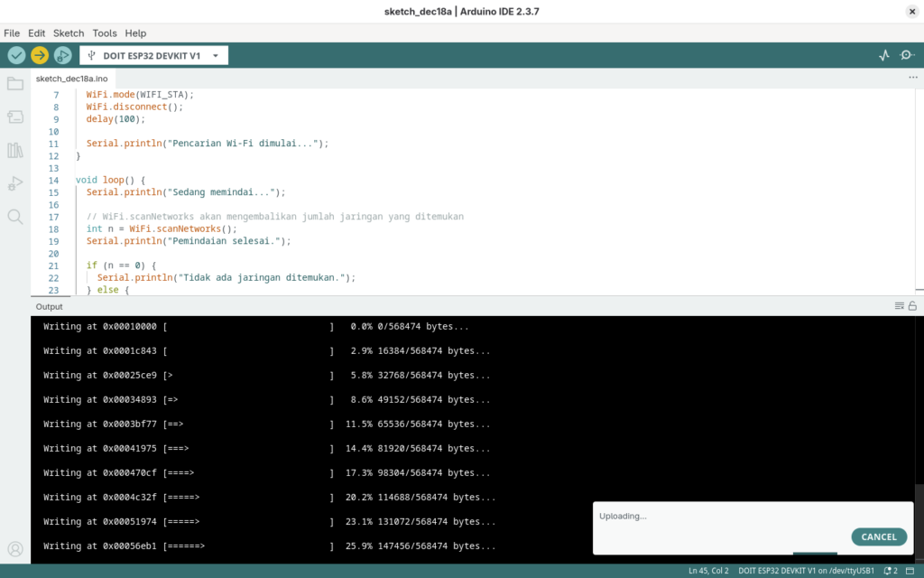Image resolution: width=924 pixels, height=578 pixels.
Task: Start debugging with the toolbar debug icon
Action: (62, 55)
